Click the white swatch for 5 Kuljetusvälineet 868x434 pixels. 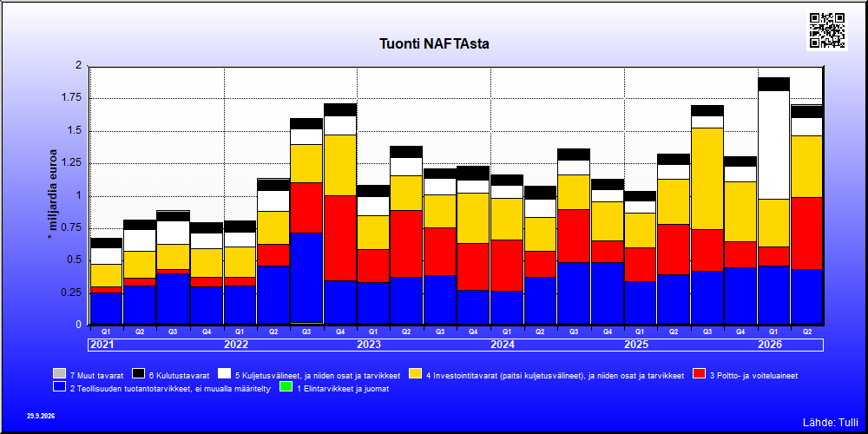[x=224, y=375]
